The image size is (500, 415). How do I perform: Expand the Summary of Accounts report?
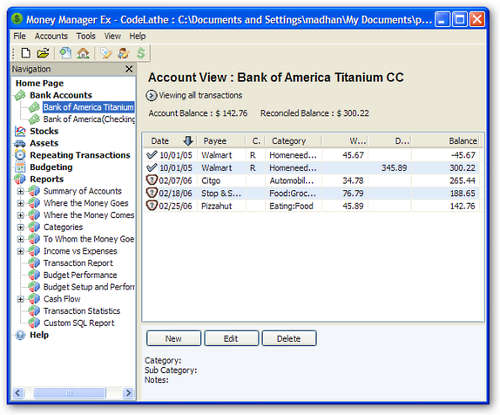click(x=21, y=191)
